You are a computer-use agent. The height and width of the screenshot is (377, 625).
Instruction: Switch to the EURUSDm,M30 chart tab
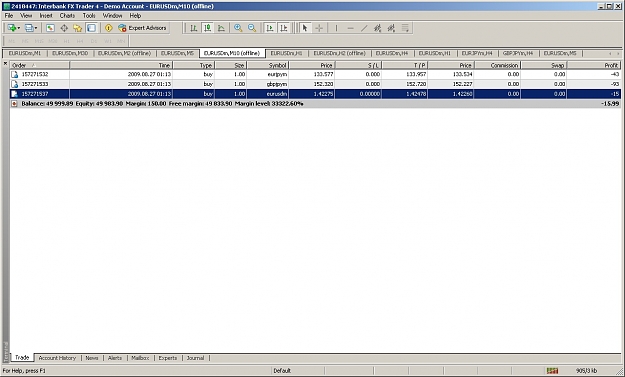[70, 53]
